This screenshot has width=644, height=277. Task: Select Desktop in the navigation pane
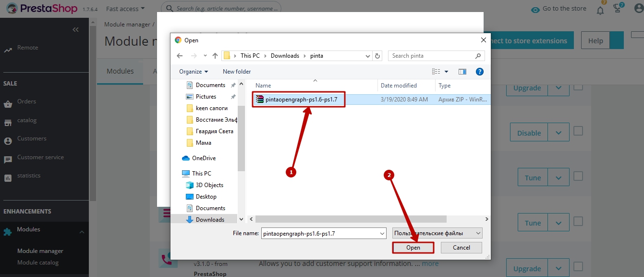206,197
